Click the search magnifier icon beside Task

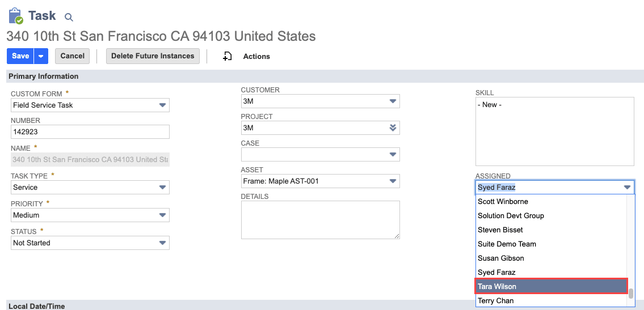[x=69, y=18]
